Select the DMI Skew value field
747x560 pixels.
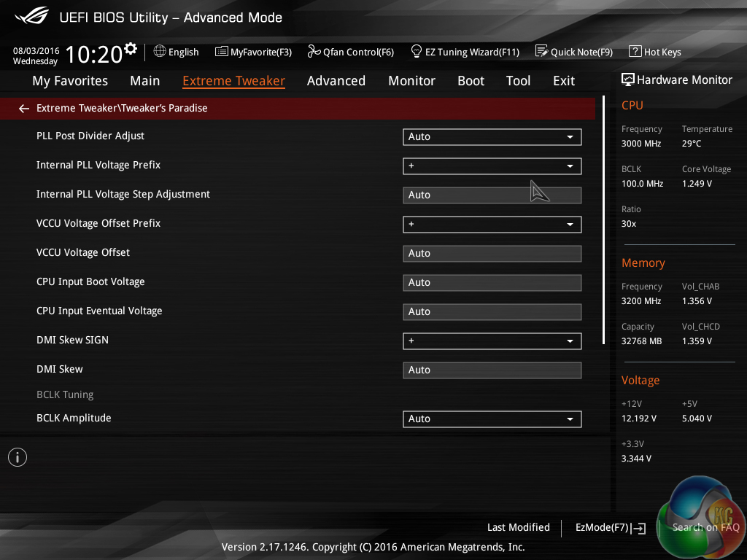(492, 370)
